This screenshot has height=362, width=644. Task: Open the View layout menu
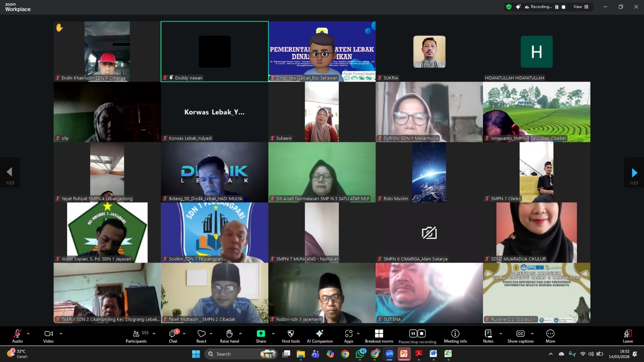click(x=581, y=7)
